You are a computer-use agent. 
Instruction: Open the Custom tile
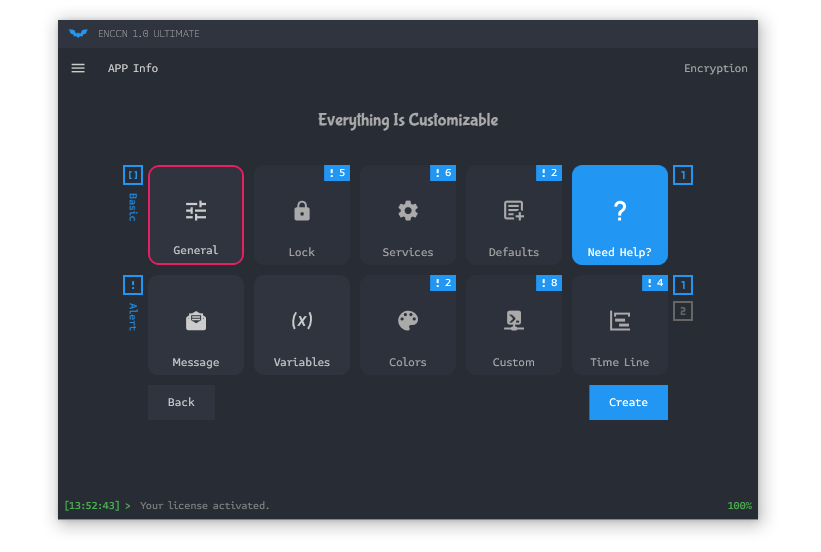point(514,325)
